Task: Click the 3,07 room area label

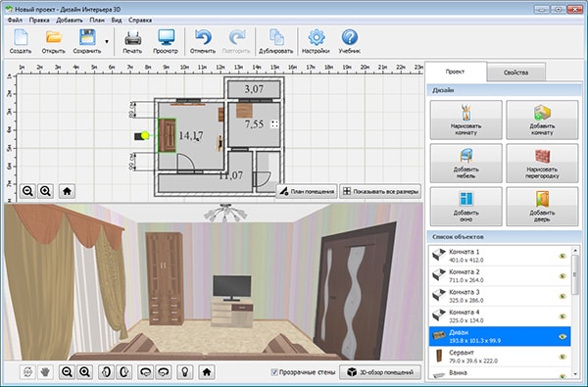Action: pyautogui.click(x=254, y=89)
